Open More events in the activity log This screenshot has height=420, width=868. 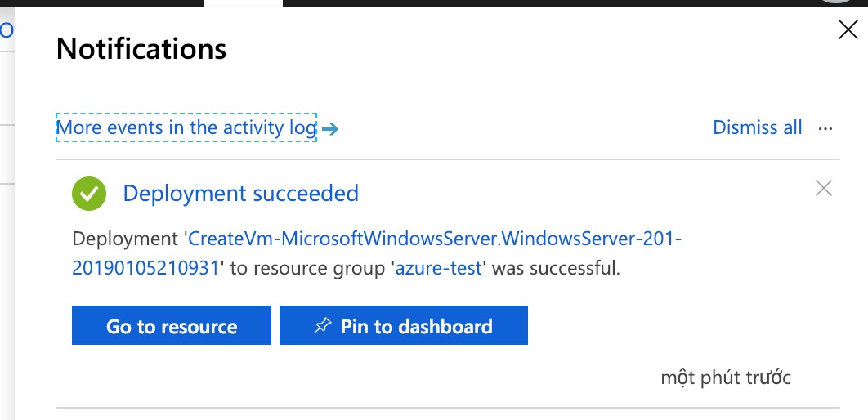(x=186, y=127)
